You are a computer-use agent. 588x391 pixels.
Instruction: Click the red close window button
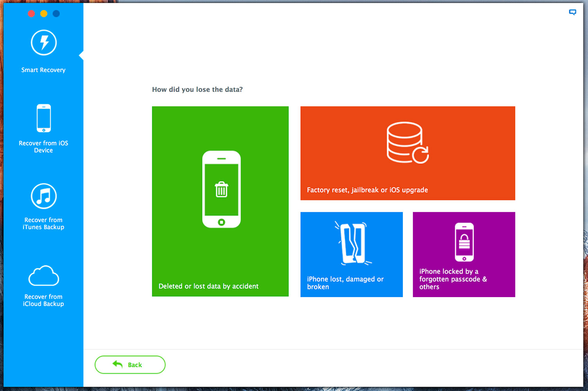tap(32, 14)
